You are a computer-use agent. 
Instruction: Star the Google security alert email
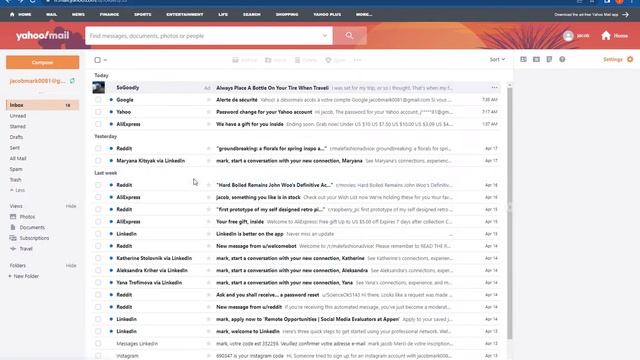[x=209, y=100]
